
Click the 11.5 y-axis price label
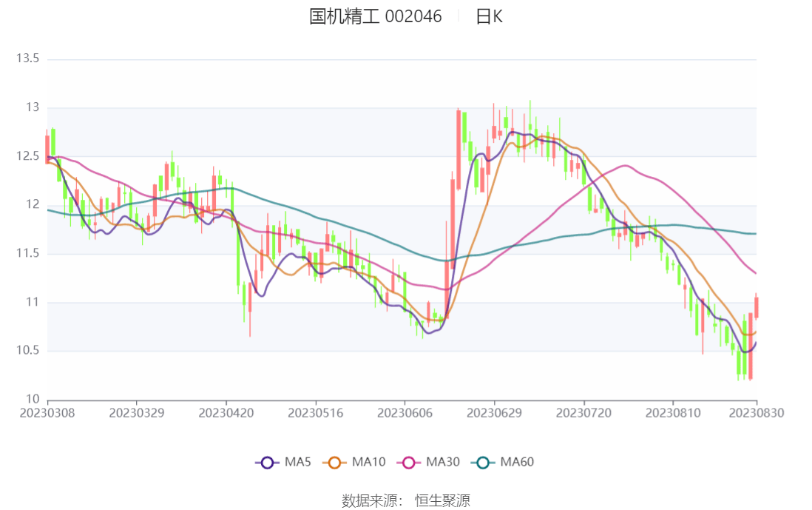click(28, 254)
